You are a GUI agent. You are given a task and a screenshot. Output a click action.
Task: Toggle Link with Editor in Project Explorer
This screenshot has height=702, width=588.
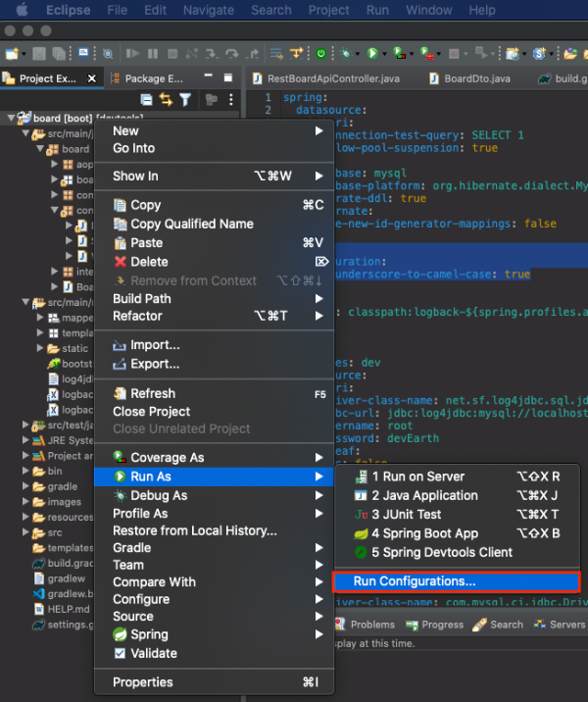166,99
